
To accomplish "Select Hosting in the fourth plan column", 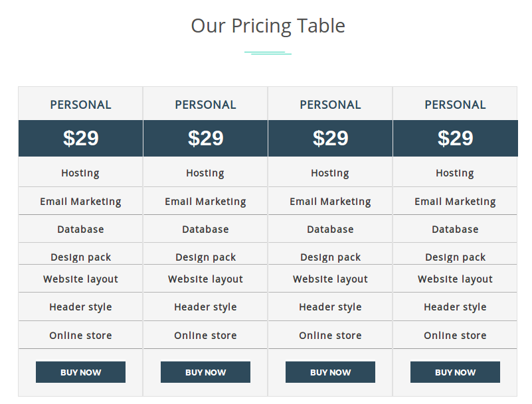I will click(x=455, y=173).
